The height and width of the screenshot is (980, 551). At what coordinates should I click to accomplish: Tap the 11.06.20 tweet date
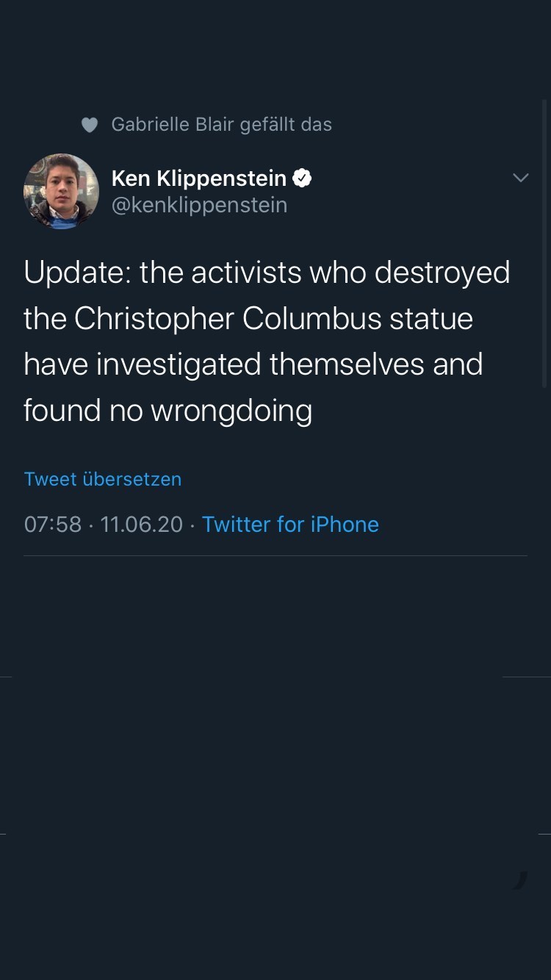click(141, 525)
